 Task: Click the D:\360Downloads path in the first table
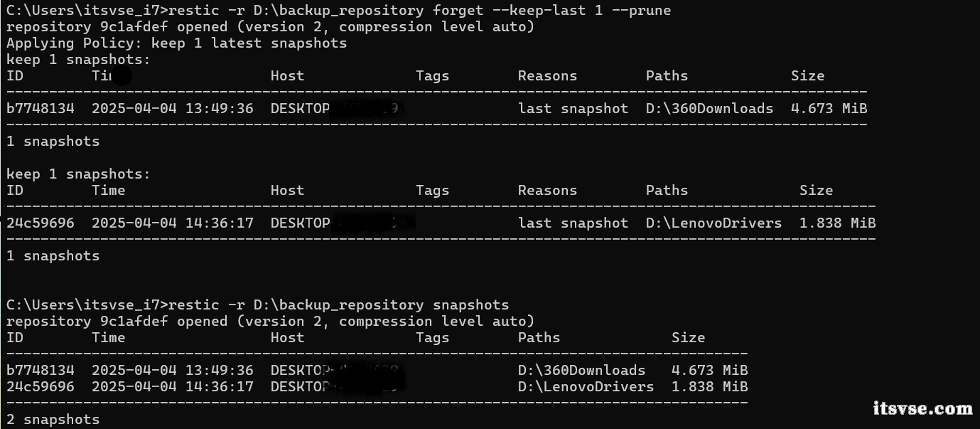click(x=709, y=109)
